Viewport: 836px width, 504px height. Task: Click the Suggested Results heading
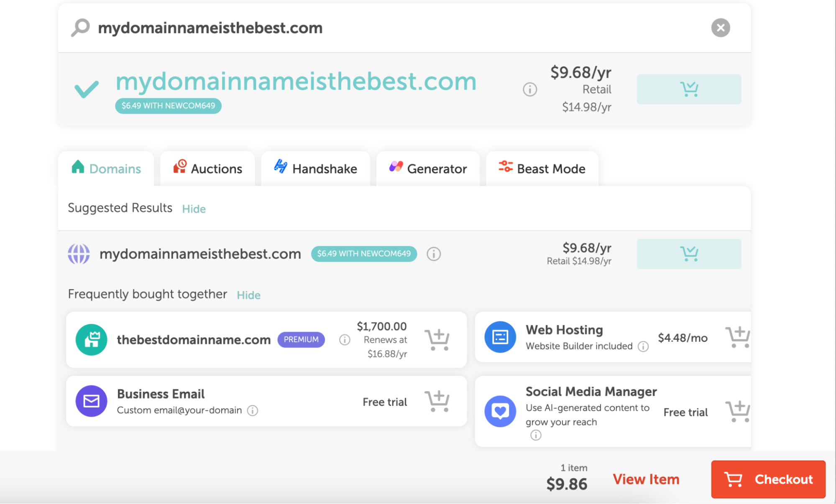(x=120, y=208)
